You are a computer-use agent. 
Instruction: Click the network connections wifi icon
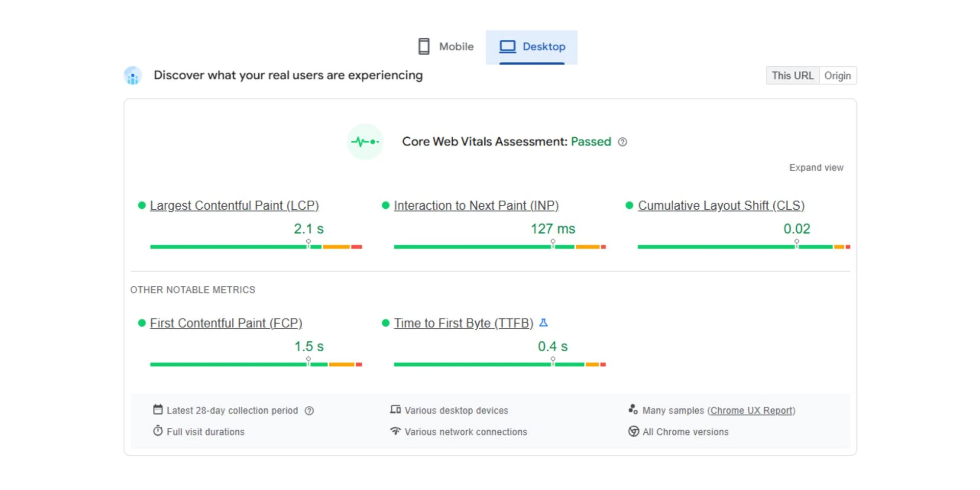click(395, 431)
